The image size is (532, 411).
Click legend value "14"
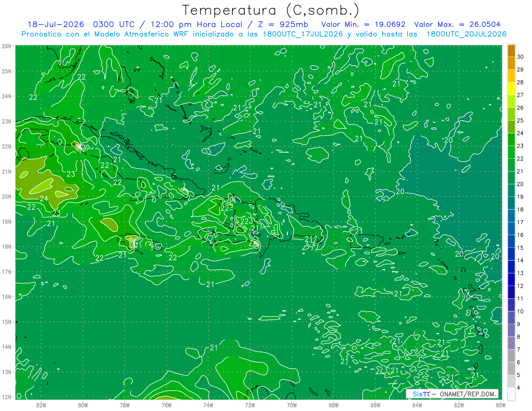[x=520, y=260]
